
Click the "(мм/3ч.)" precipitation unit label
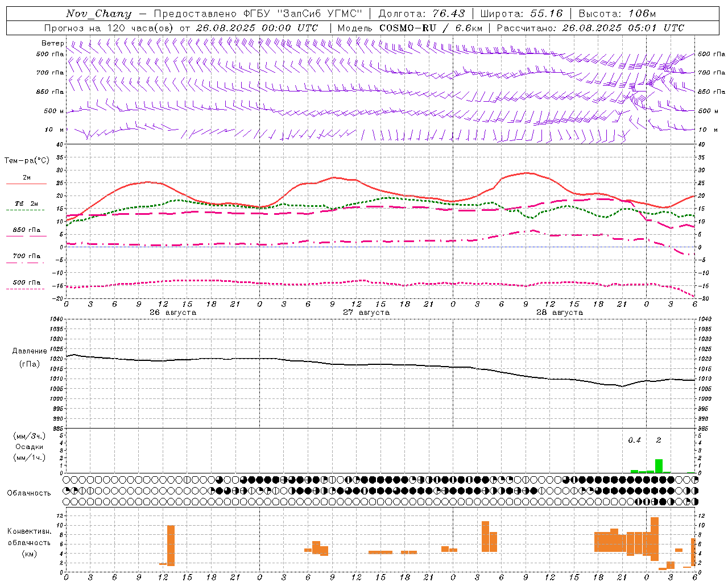[30, 436]
